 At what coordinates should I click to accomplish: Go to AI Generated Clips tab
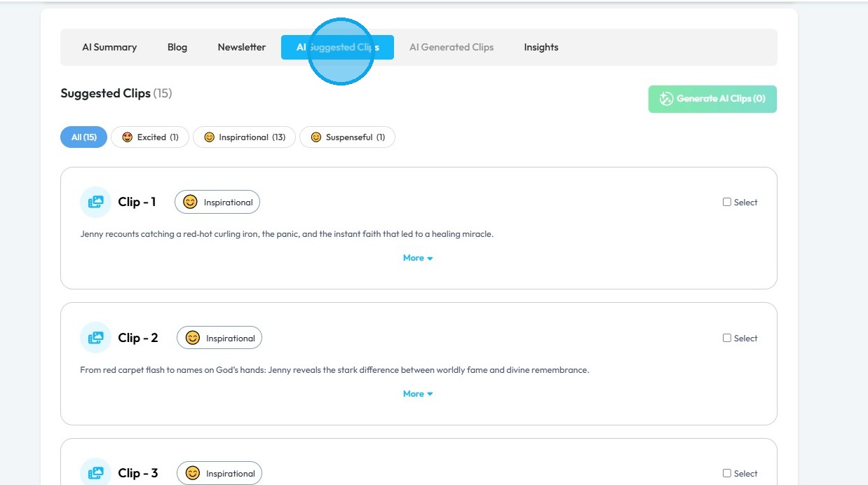[x=452, y=47]
